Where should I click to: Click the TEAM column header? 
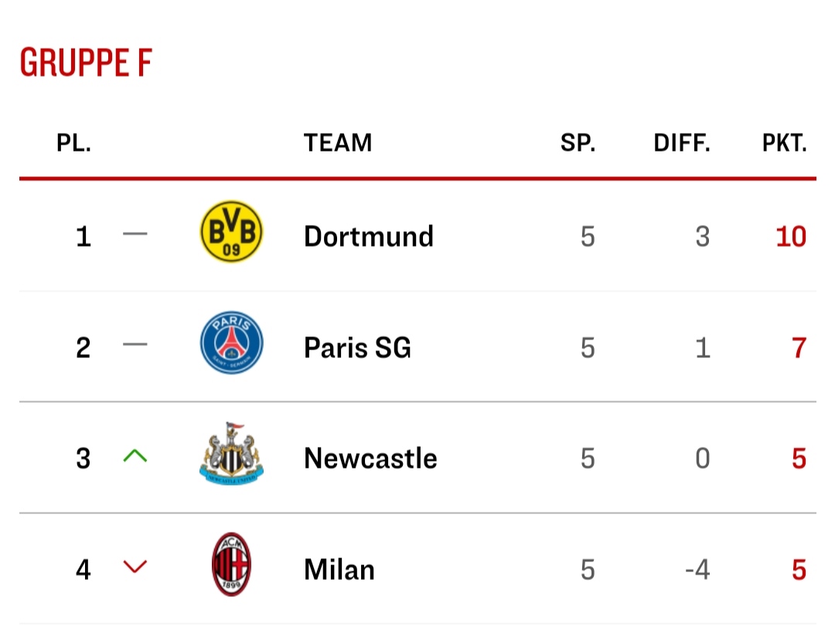338,143
